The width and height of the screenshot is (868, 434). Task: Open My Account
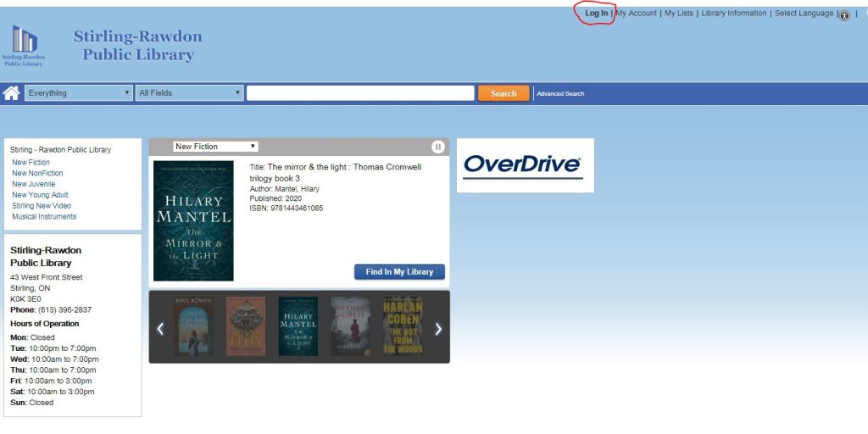pos(636,14)
